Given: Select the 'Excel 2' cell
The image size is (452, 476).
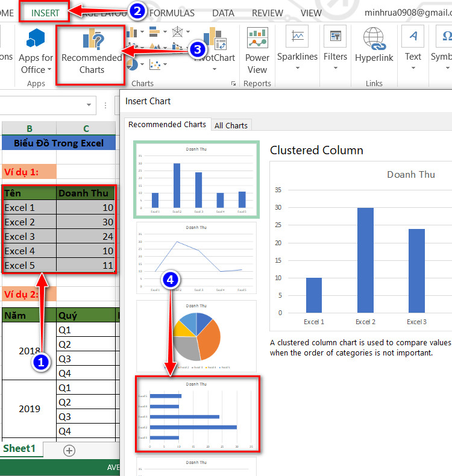Looking at the screenshot, I should point(30,222).
